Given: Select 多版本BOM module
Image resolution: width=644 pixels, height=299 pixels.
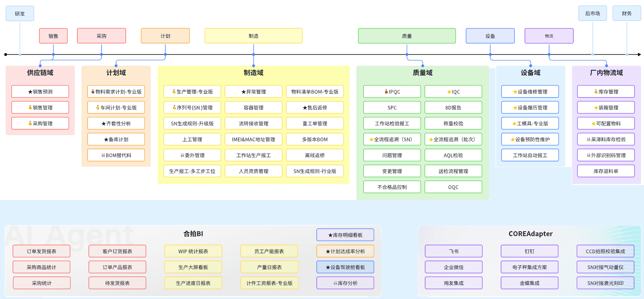Looking at the screenshot, I should click(315, 139).
